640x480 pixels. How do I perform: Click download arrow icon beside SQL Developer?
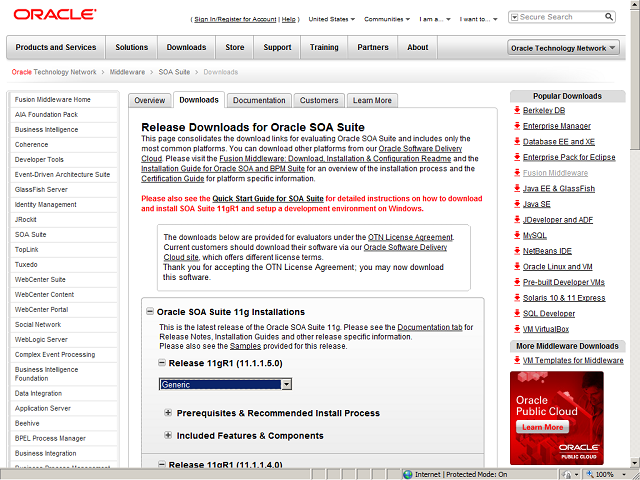click(x=516, y=313)
